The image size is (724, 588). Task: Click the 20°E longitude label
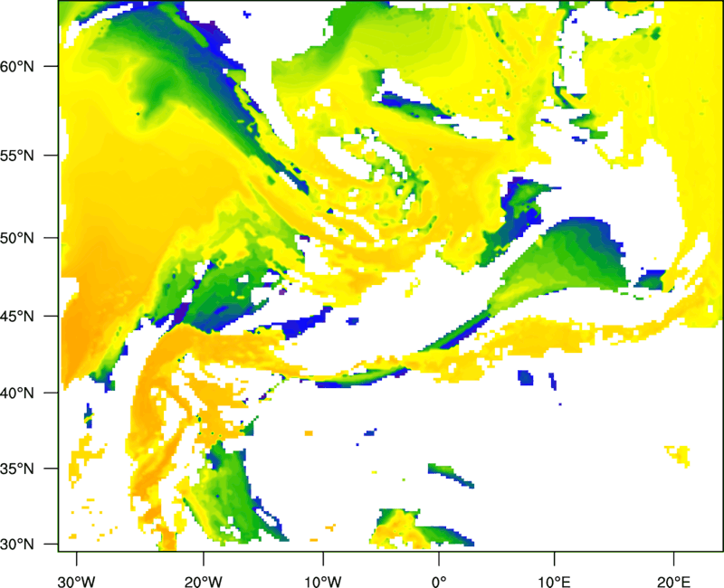673,582
